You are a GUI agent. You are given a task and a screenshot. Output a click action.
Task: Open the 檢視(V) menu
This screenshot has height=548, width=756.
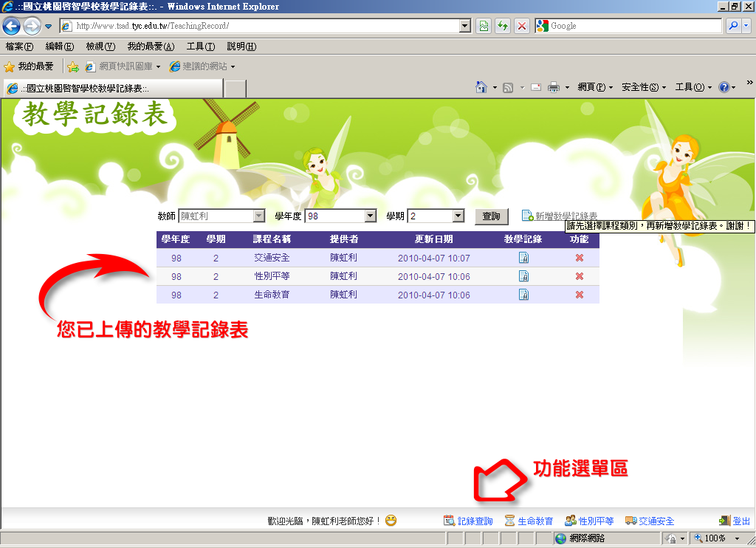pyautogui.click(x=100, y=47)
